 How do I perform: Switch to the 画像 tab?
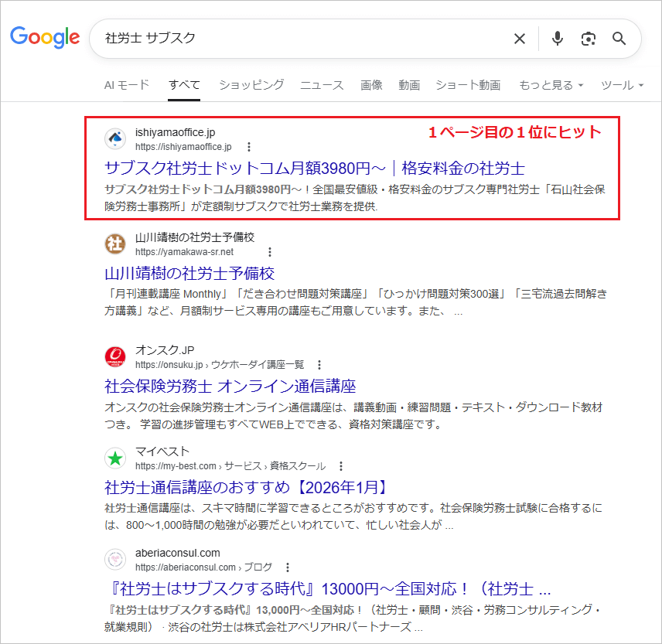[371, 85]
